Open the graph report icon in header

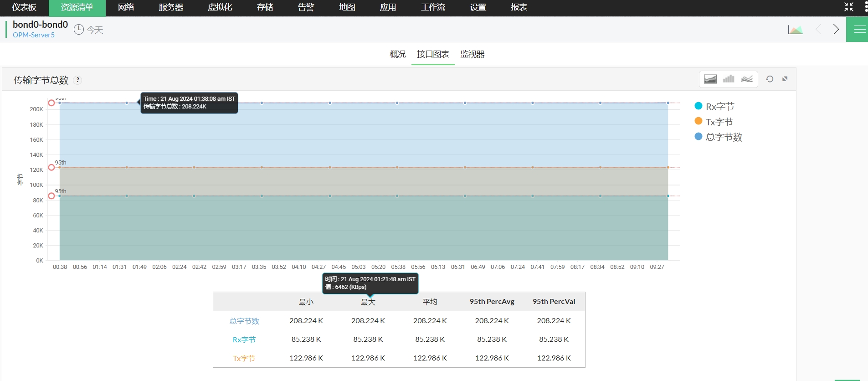pos(796,30)
